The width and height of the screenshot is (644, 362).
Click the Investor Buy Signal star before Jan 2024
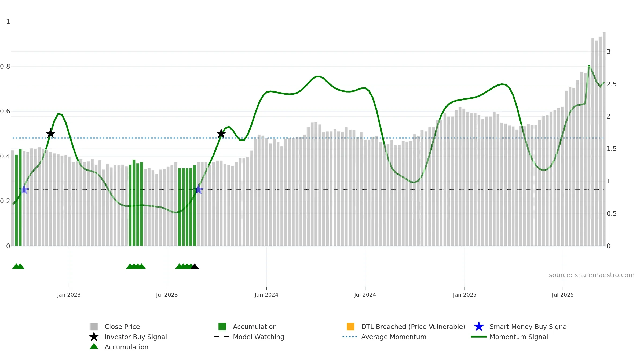[221, 134]
